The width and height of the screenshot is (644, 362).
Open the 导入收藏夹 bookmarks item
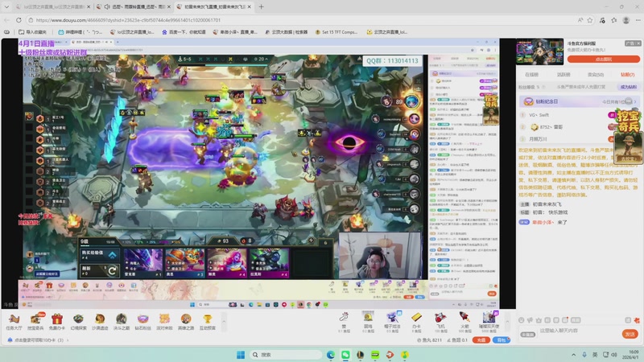click(32, 31)
